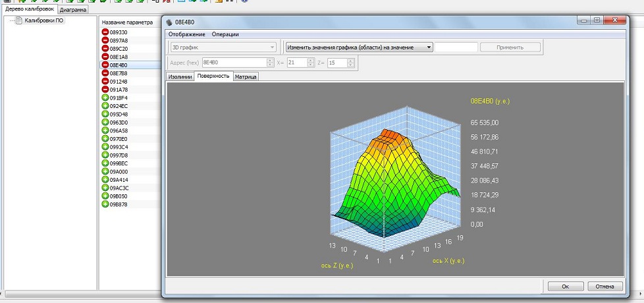Screen dimensions: 644x303
Task: Open the Операции menu
Action: (x=225, y=34)
